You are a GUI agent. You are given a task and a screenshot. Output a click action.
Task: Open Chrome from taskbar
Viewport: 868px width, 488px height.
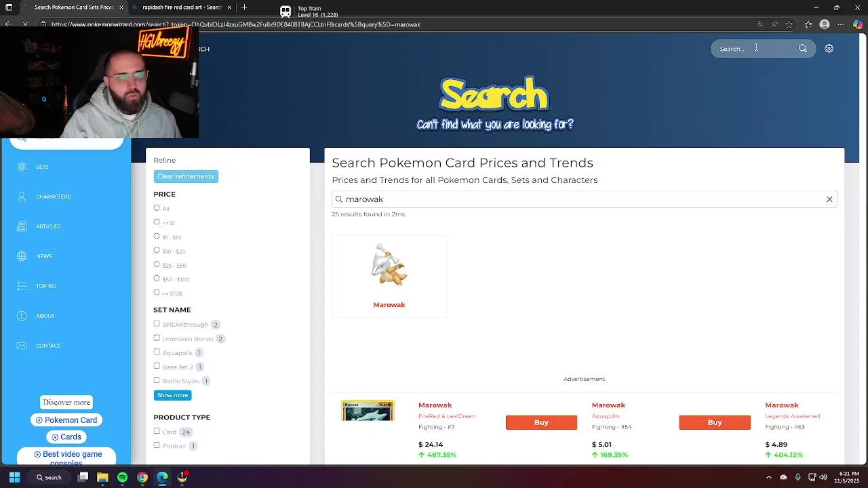pyautogui.click(x=142, y=477)
